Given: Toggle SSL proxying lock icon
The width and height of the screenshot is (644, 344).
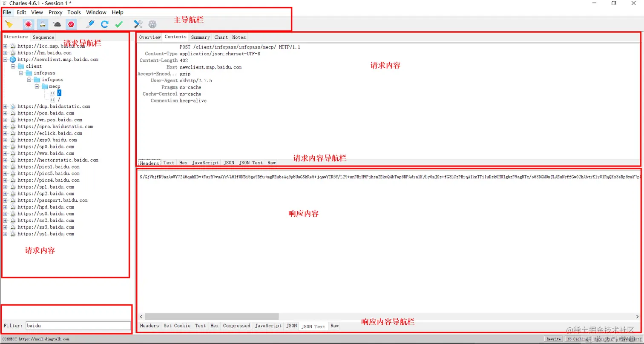Looking at the screenshot, I should click(x=43, y=24).
